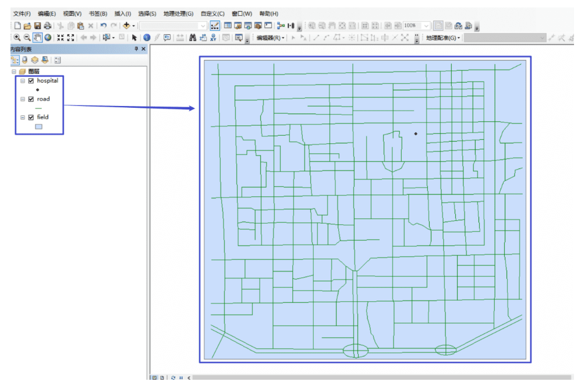Open an existing map document
The image size is (588, 385).
click(x=27, y=26)
